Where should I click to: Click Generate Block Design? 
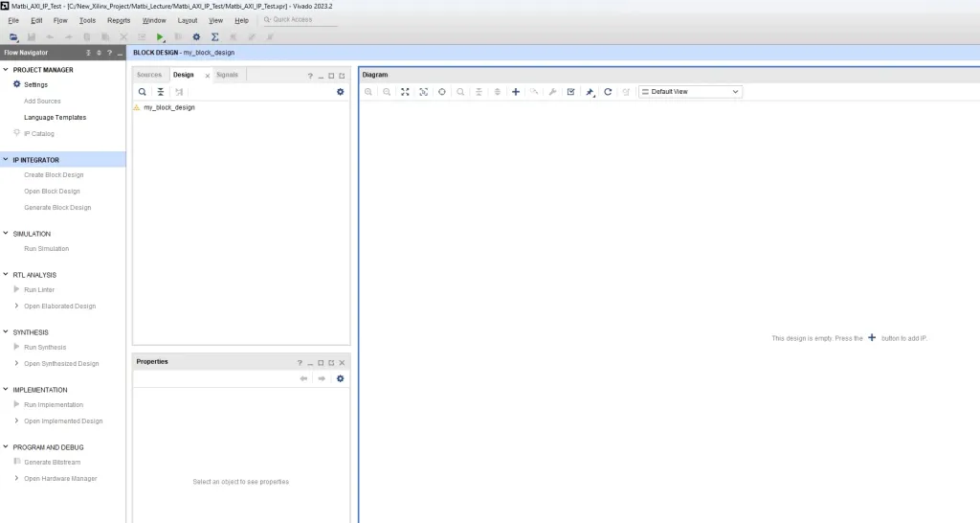[57, 207]
